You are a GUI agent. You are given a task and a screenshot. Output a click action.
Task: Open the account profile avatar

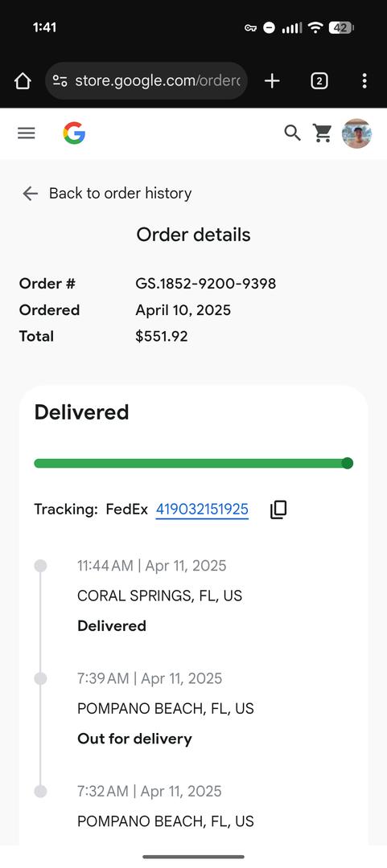pyautogui.click(x=356, y=133)
